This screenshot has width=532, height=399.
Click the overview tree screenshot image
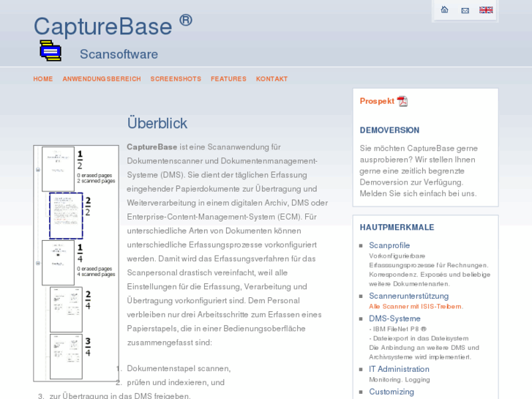click(76, 263)
